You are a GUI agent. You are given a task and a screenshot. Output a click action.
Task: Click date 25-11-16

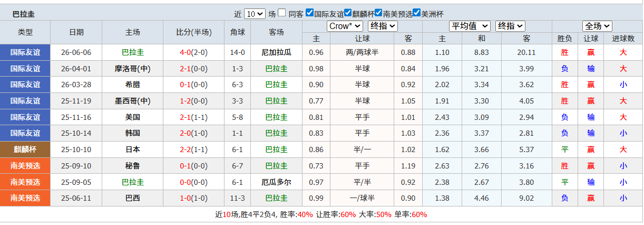[x=76, y=117]
